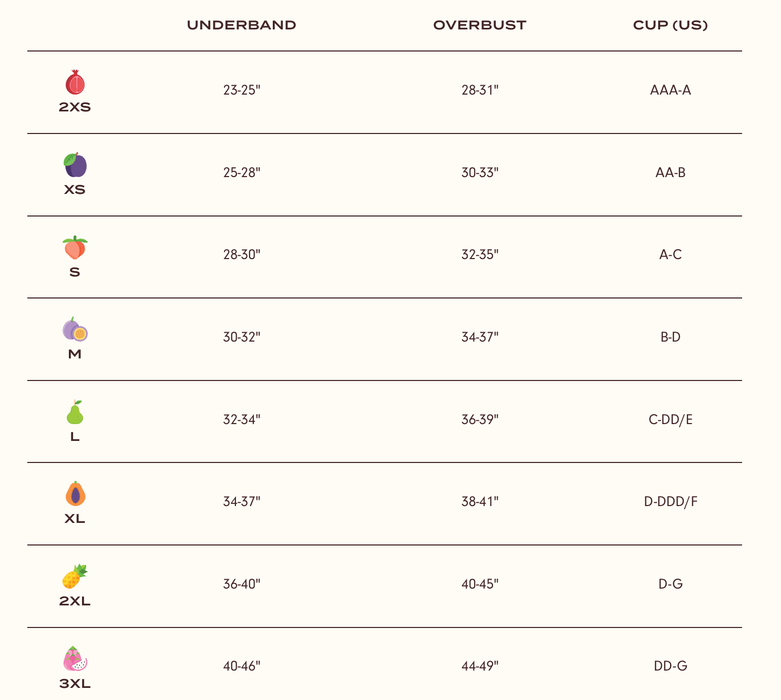Click the 2XS size label
Image resolution: width=781 pixels, height=700 pixels.
coord(75,107)
